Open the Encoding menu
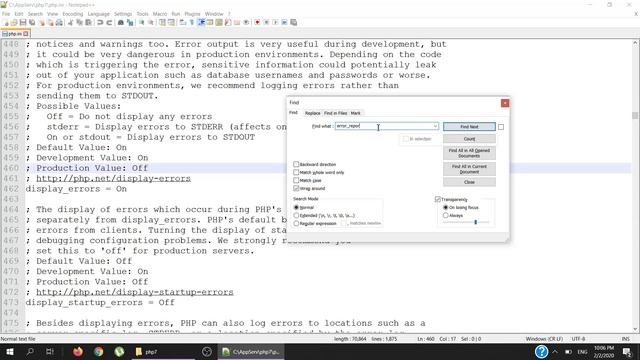Viewport: 640px width, 360px height. pyautogui.click(x=73, y=14)
